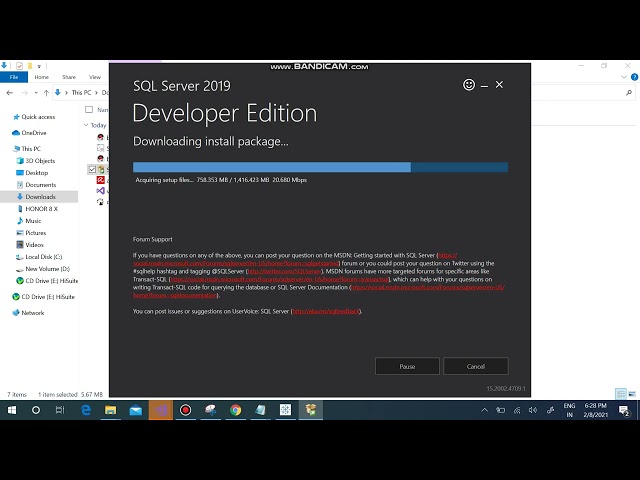Toggle the select-all checkbox in file list header
The width and height of the screenshot is (640, 480).
click(x=89, y=109)
